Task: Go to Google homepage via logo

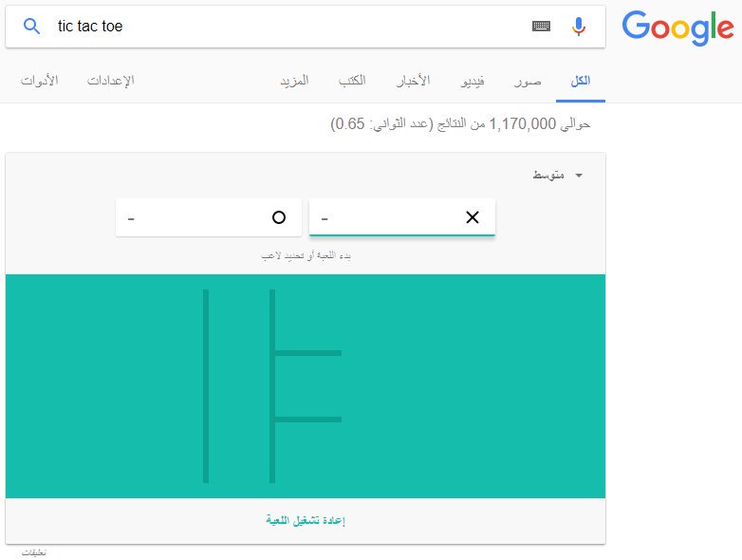Action: [678, 28]
